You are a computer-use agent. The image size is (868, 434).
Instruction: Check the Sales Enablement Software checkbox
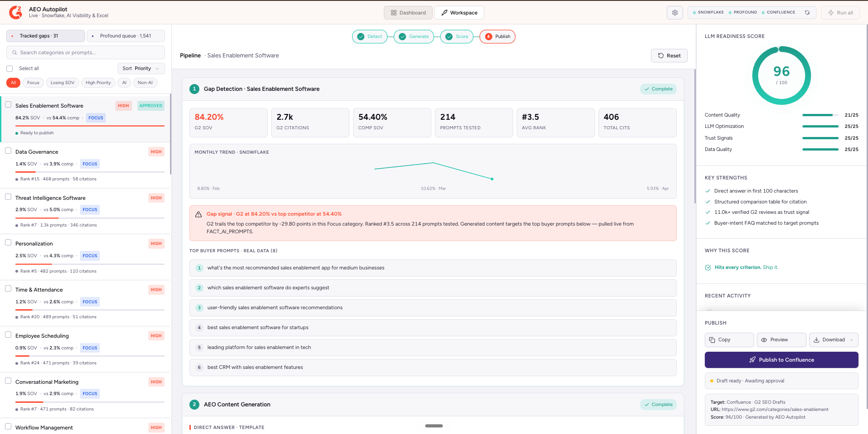(x=8, y=104)
